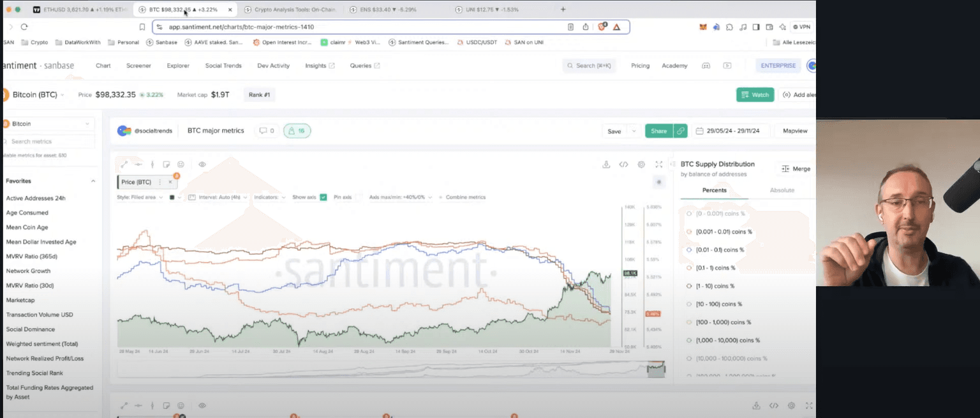980x418 pixels.
Task: Copy chart link with chain icon
Action: point(681,131)
